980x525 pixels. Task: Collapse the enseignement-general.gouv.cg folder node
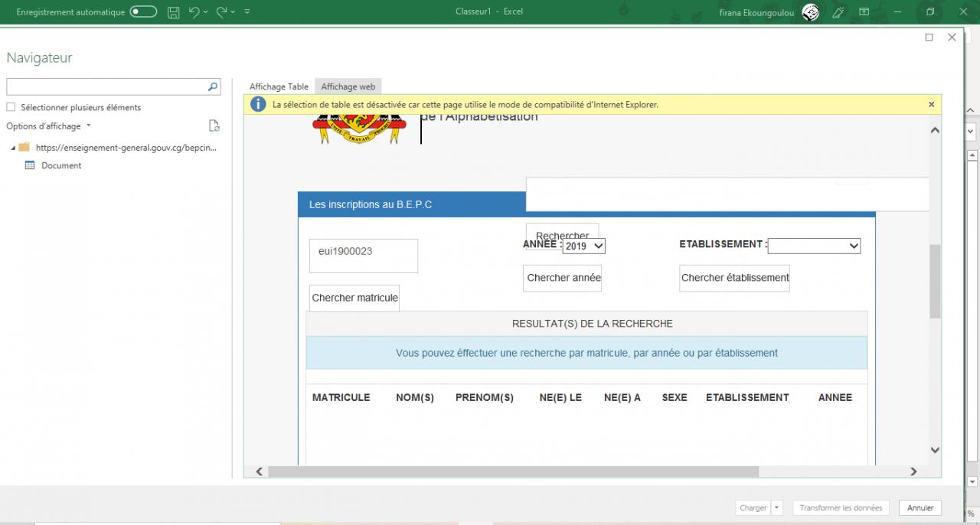coord(13,147)
